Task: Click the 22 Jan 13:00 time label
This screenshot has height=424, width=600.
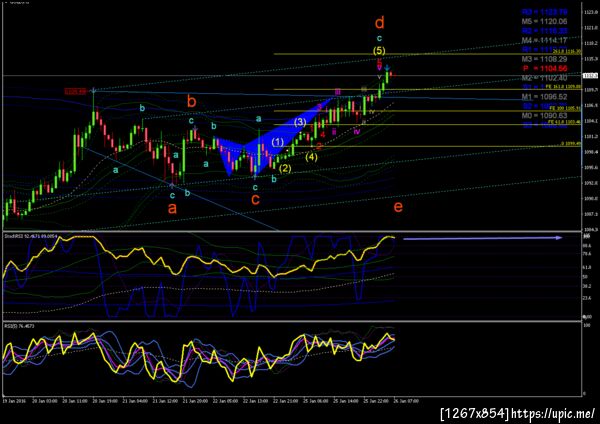Action: (x=256, y=401)
